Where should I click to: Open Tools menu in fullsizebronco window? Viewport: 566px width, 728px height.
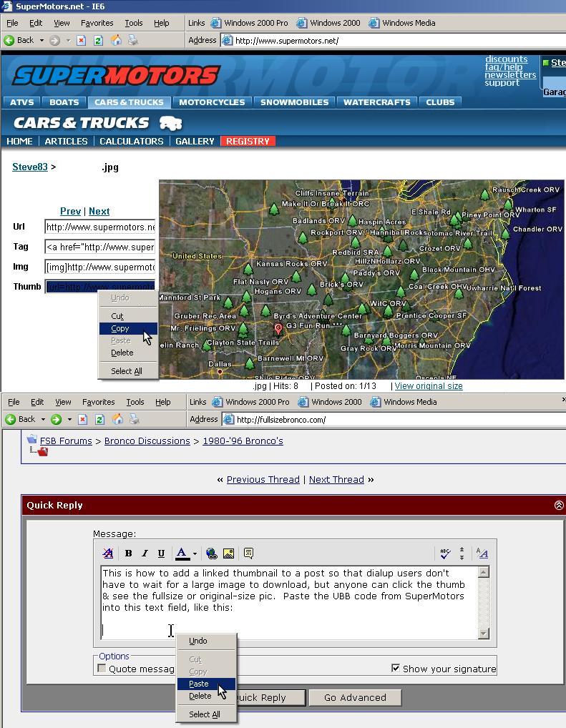135,402
